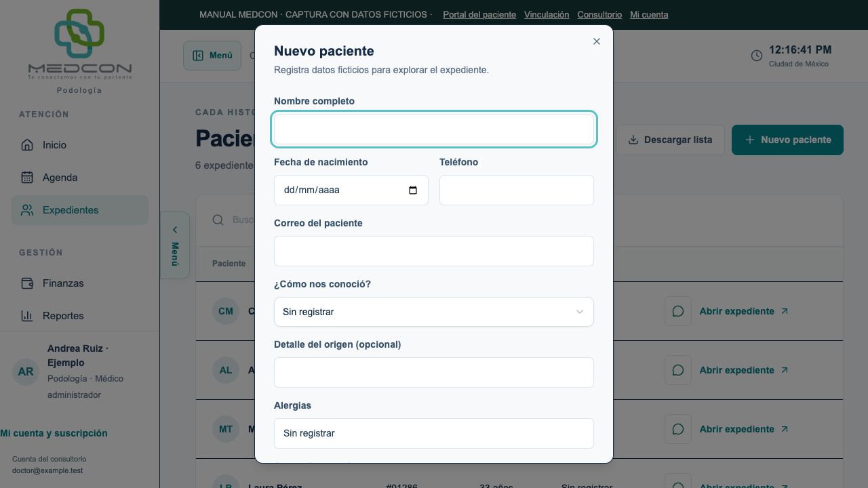Image resolution: width=868 pixels, height=488 pixels.
Task: Click the Descargar lista button
Action: pos(670,140)
